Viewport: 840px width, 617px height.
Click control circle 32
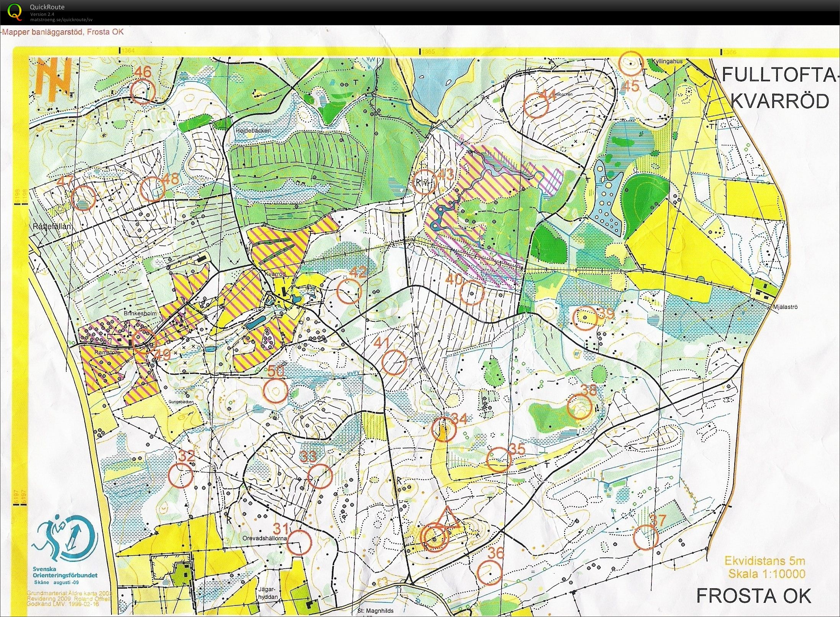pyautogui.click(x=180, y=475)
